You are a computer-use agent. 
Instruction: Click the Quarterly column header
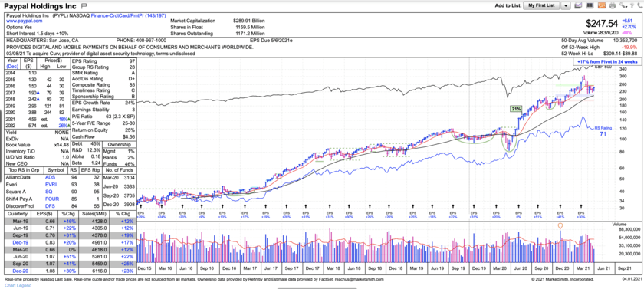pos(18,213)
